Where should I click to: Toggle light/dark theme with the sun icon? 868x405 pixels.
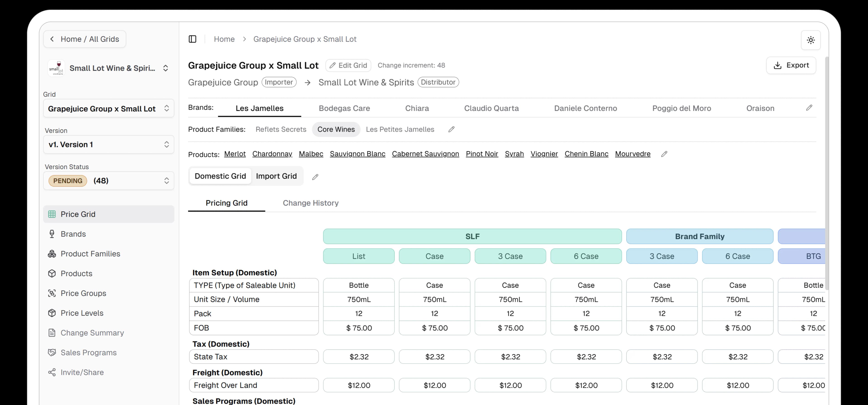pyautogui.click(x=811, y=40)
